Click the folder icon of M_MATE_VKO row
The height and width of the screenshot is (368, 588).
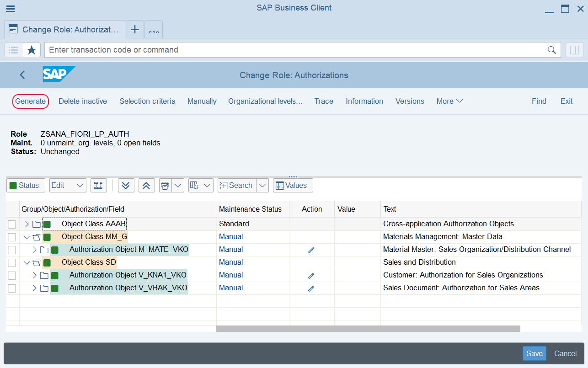(x=44, y=250)
